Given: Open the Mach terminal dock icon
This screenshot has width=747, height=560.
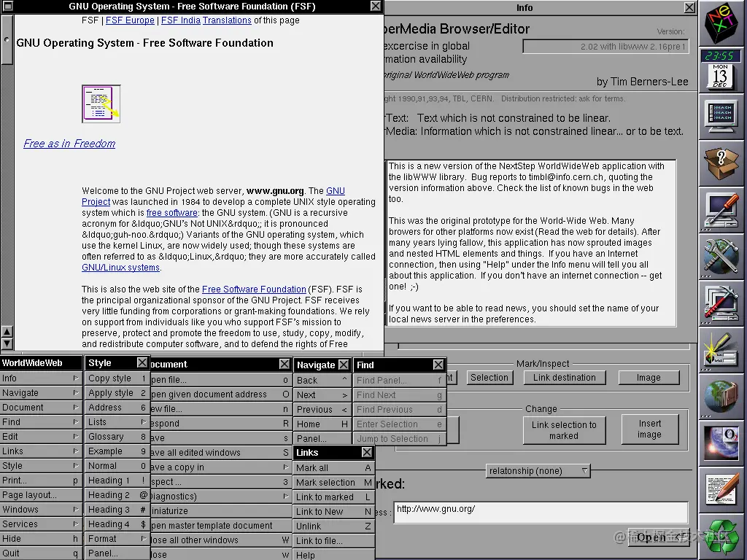Looking at the screenshot, I should tap(721, 115).
